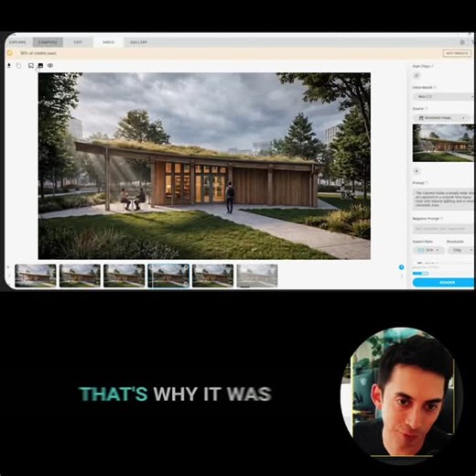
Task: Click the help icon next to Style Chips
Action: (433, 66)
